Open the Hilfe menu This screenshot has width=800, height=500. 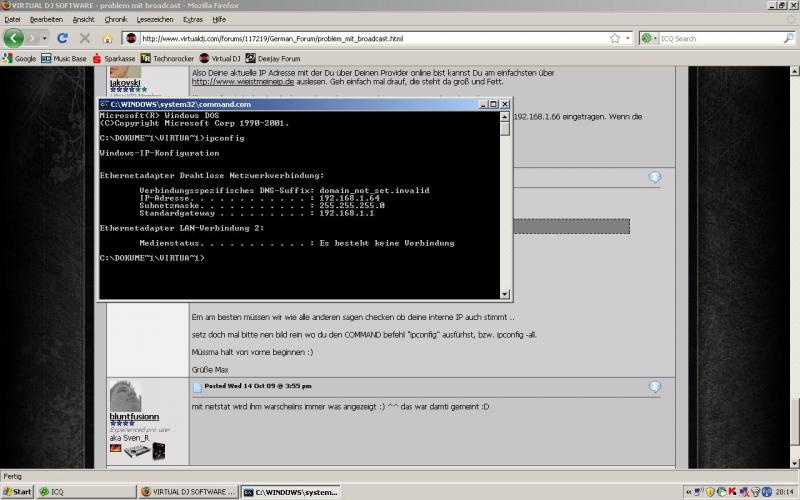(219, 19)
